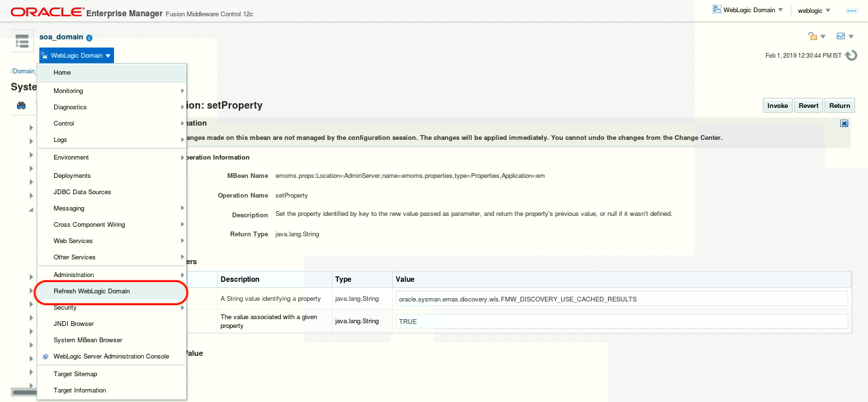Follow the /Domain breadcrumb link
868x402 pixels.
coord(22,71)
